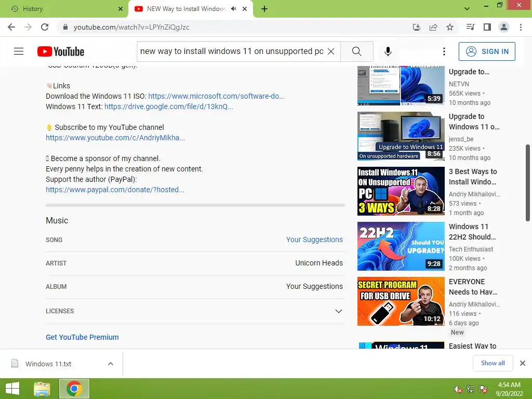532x399 pixels.
Task: Start voice search with microphone
Action: tap(388, 51)
